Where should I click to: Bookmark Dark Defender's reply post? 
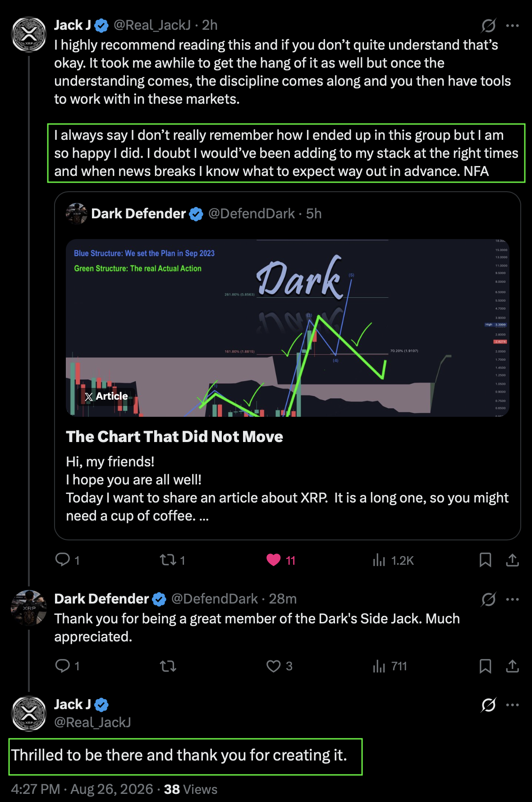[485, 666]
